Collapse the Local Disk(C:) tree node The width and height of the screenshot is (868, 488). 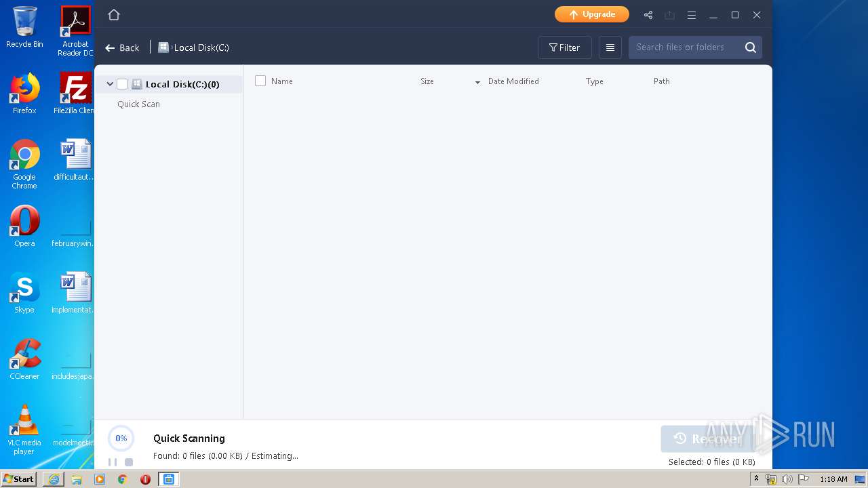tap(110, 84)
